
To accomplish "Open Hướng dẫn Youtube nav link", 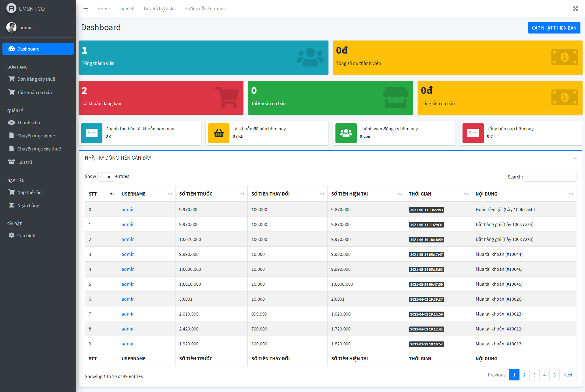I will coord(204,9).
